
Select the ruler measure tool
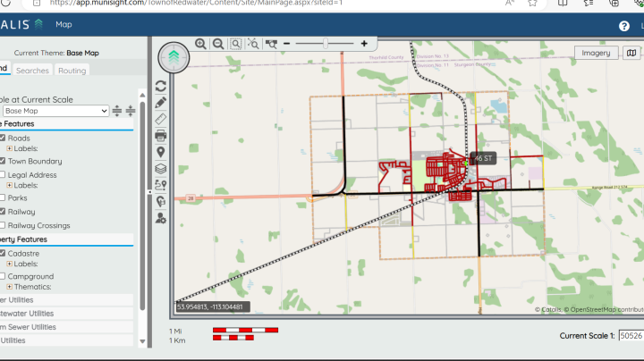pyautogui.click(x=161, y=119)
